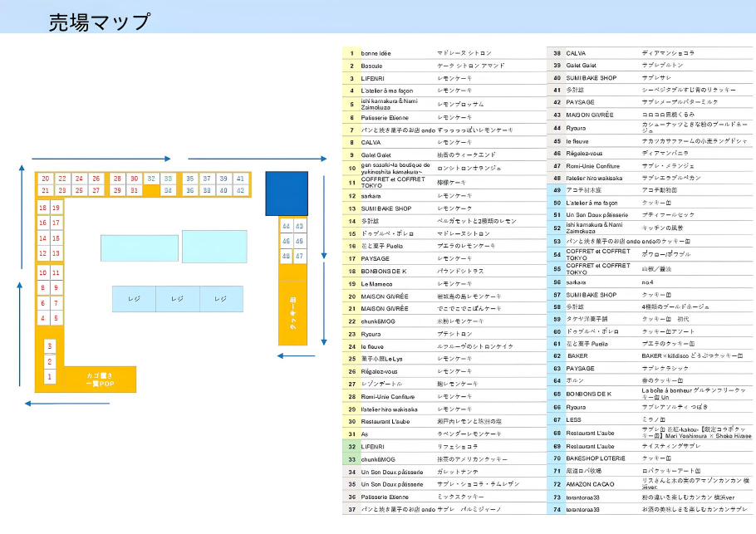This screenshot has height=534, width=756.
Task: Click CALVA in list row 38
Action: [x=576, y=53]
